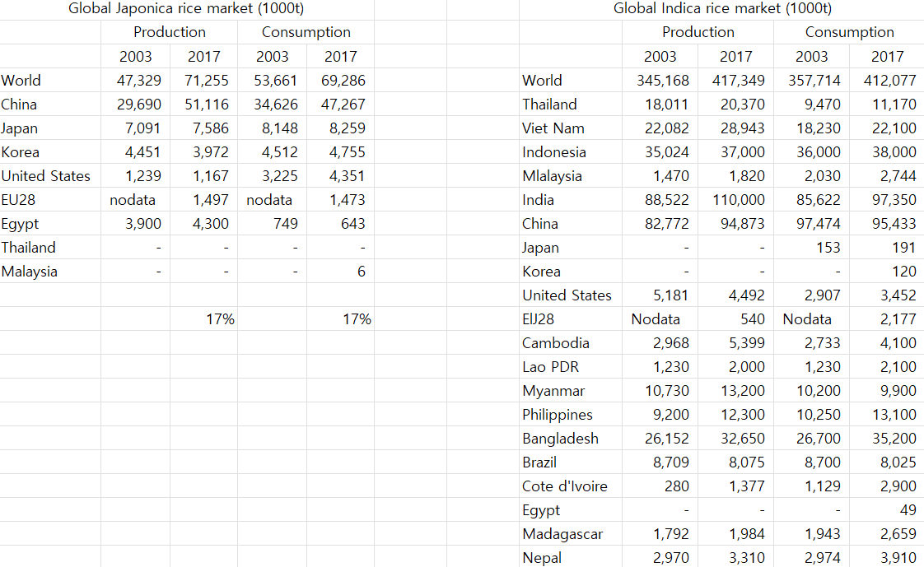Click Japonica World 2017 production 71,255
This screenshot has width=924, height=567.
206,81
